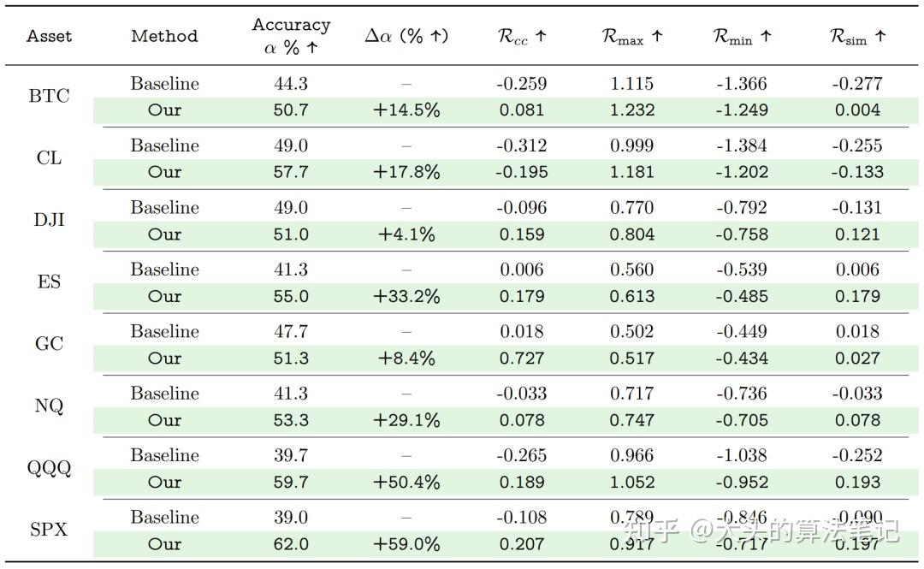
Task: Click the +59.0% improvement value for SPX
Action: click(x=406, y=544)
